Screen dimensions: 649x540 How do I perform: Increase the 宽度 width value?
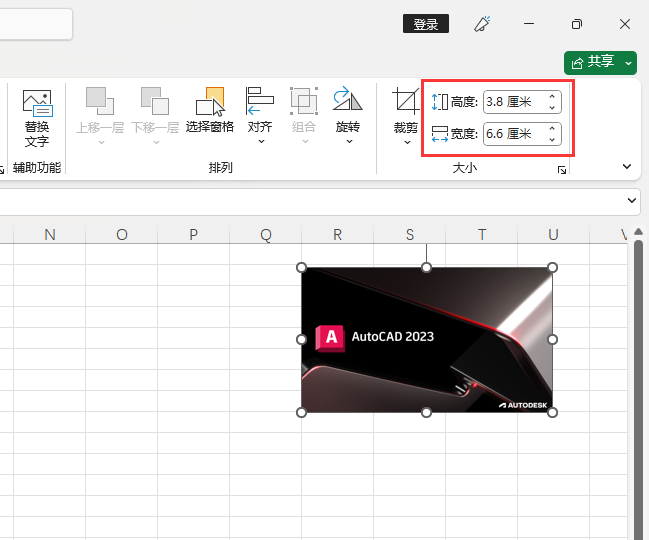(552, 129)
